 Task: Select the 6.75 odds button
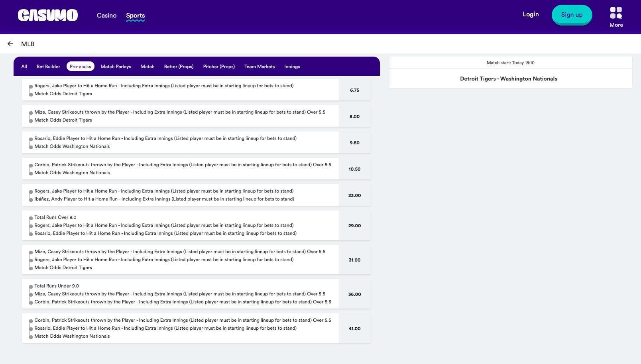pos(354,90)
